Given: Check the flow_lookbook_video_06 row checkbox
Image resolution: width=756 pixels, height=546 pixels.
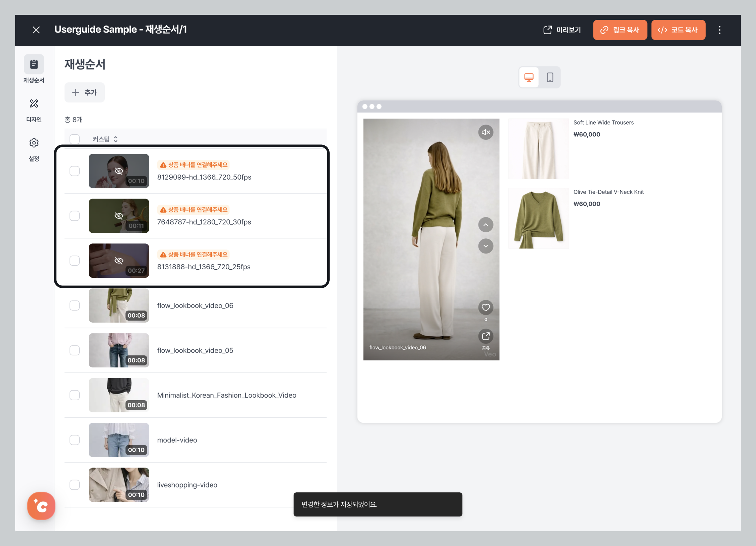Looking at the screenshot, I should click(75, 306).
